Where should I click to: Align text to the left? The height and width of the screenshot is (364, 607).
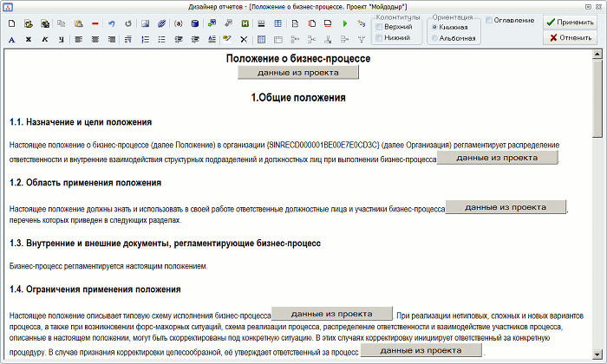(x=79, y=40)
